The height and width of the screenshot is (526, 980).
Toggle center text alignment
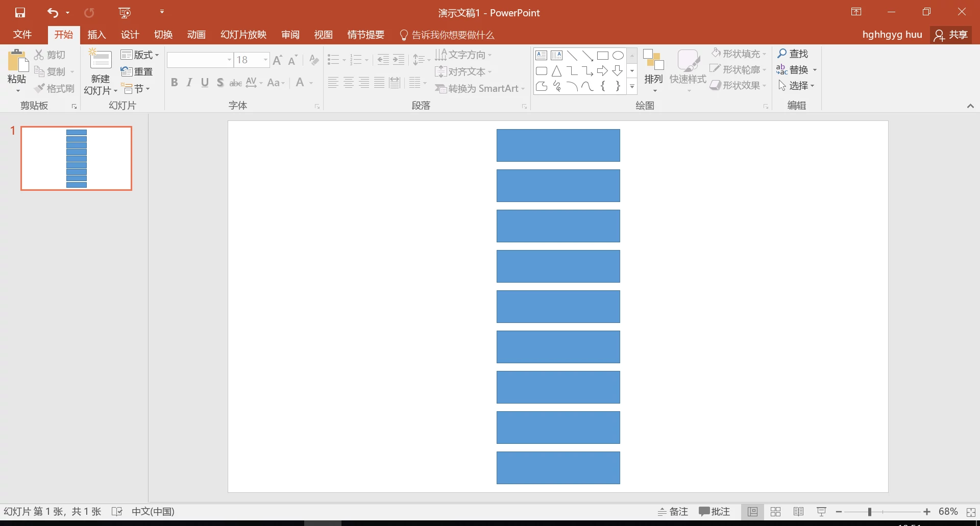(348, 83)
